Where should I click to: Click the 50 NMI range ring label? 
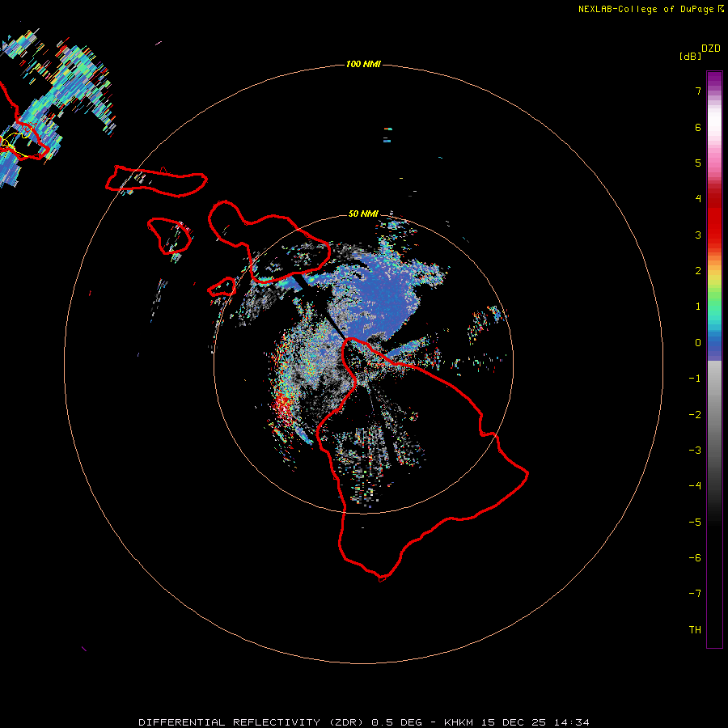(363, 214)
